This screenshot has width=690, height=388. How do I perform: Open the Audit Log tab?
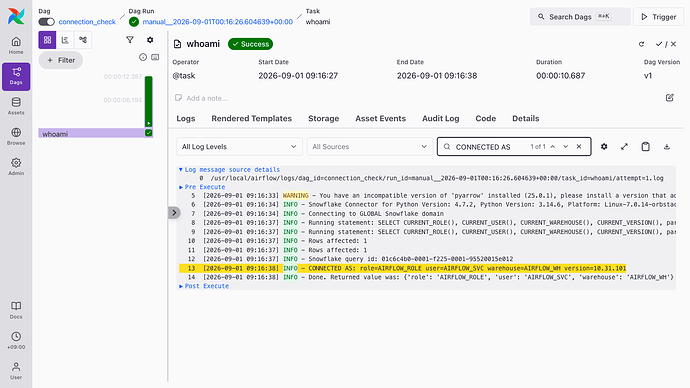point(440,118)
